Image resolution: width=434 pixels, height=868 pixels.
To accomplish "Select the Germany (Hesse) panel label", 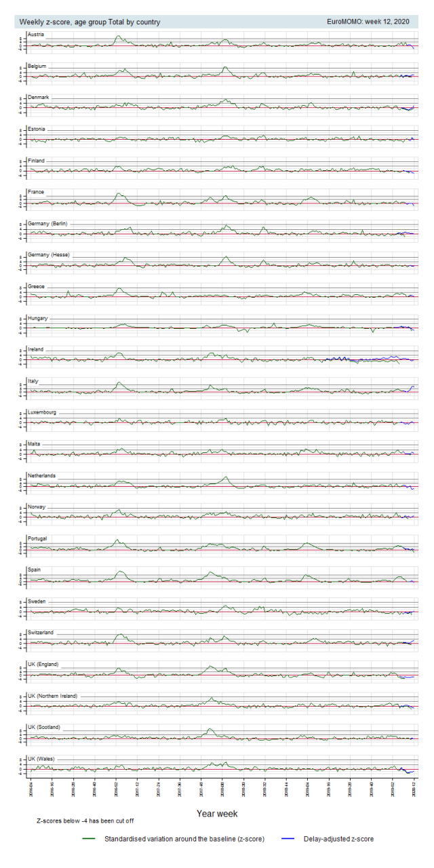I will pyautogui.click(x=47, y=255).
